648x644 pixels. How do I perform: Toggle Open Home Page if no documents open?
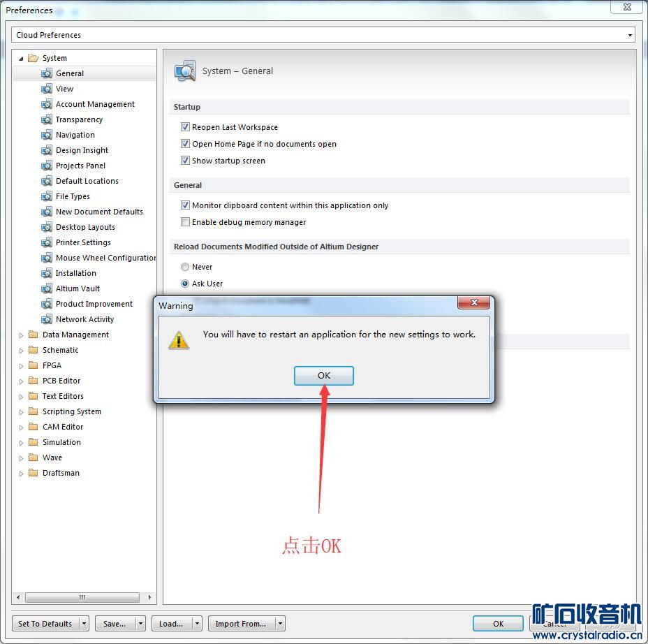point(185,144)
